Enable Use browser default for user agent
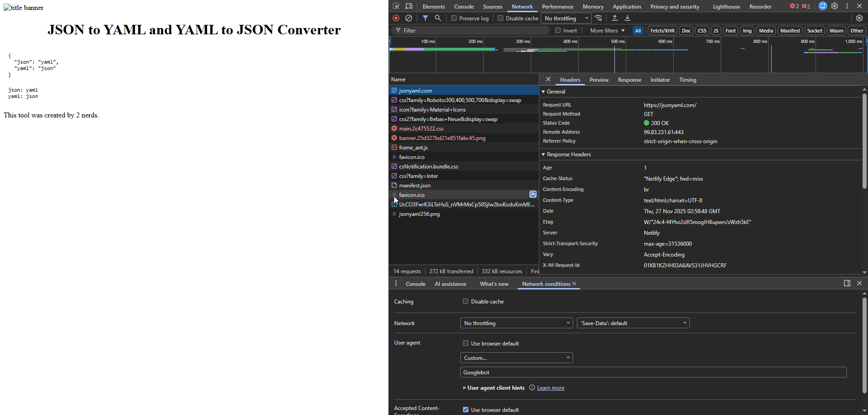Screen dimensions: 868x415 click(x=466, y=343)
